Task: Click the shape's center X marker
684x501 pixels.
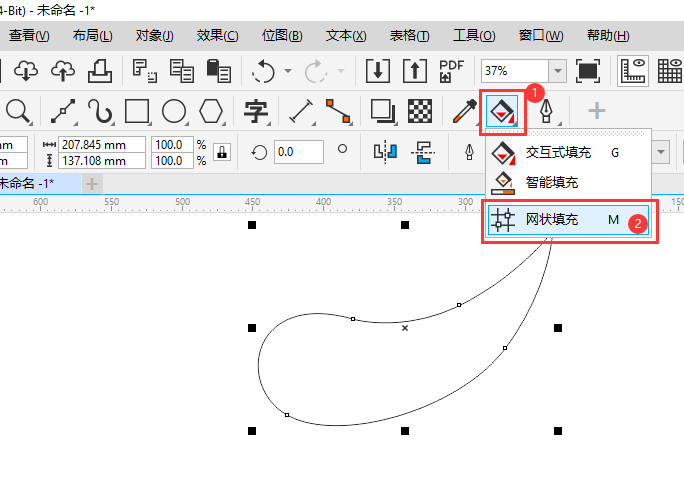Action: [x=405, y=328]
